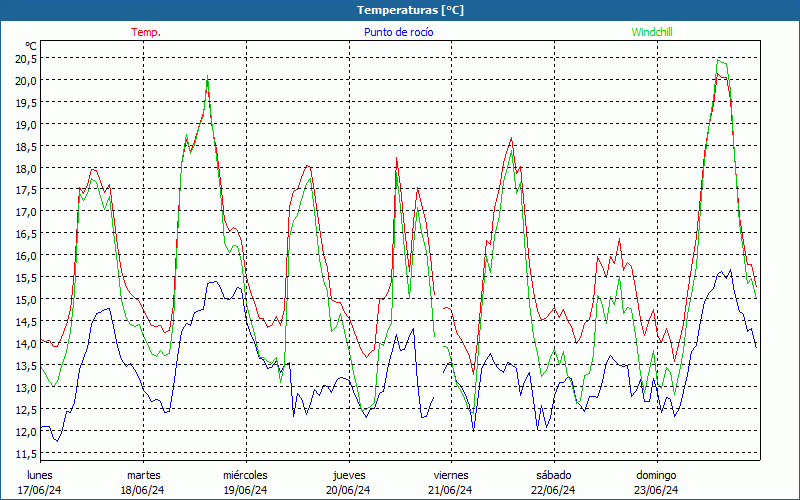Click the 19/06/24 date label

pyautogui.click(x=245, y=490)
